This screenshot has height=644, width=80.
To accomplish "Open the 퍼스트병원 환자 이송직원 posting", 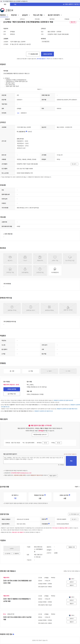I will pos(17,618).
